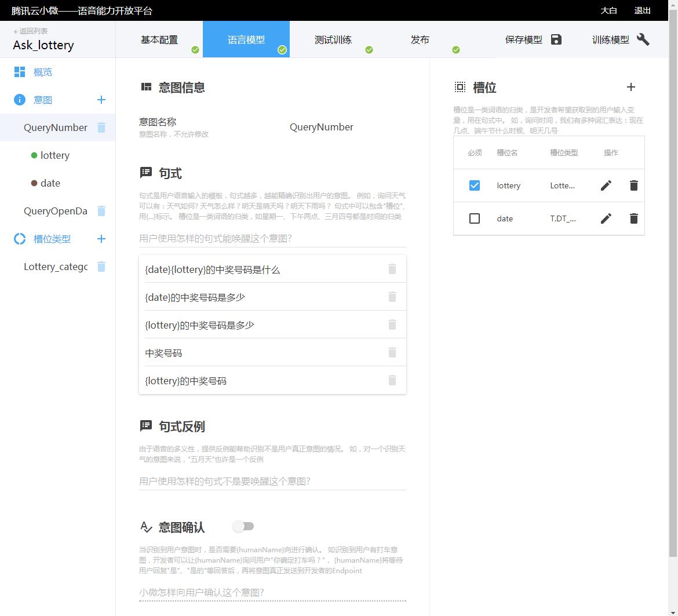Switch to the 测试训练 tab
The image size is (678, 616).
pyautogui.click(x=333, y=39)
